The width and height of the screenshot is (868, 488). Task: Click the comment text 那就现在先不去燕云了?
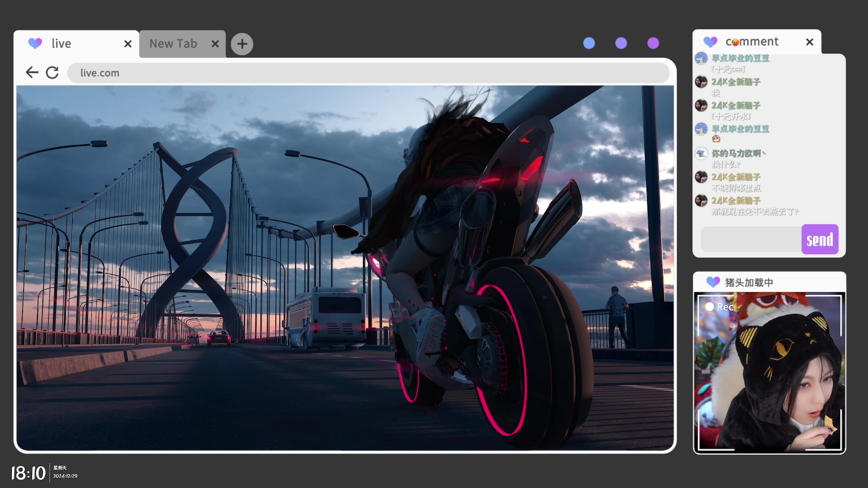coord(755,211)
